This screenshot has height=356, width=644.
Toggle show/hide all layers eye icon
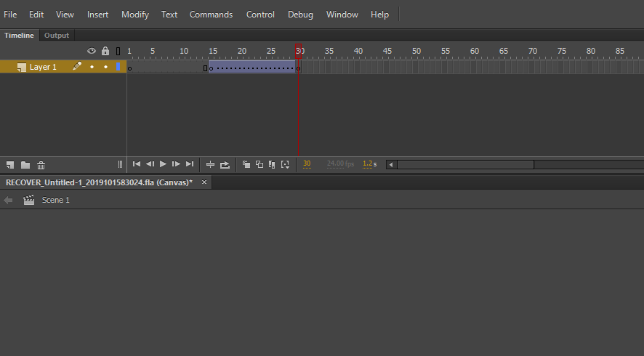pos(92,51)
